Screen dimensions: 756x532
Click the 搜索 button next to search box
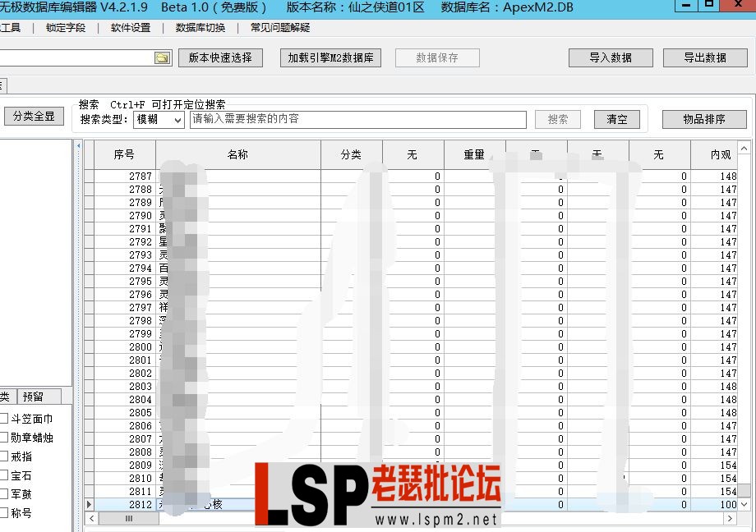[x=558, y=120]
